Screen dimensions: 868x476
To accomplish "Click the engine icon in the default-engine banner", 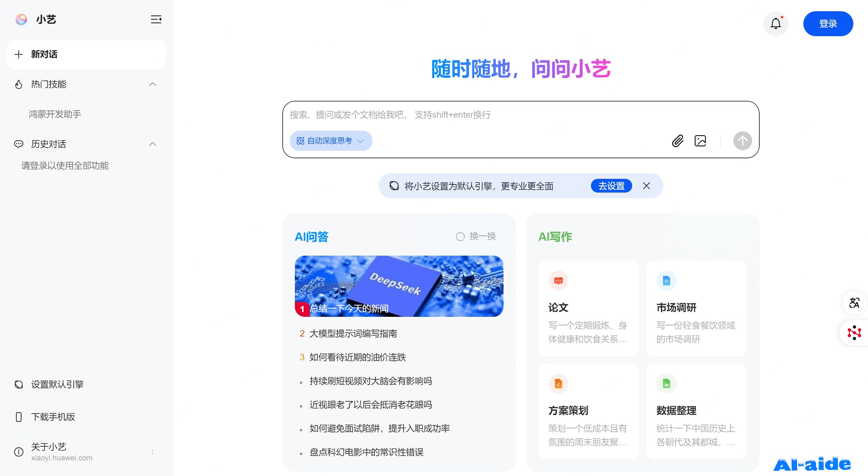I will (394, 186).
